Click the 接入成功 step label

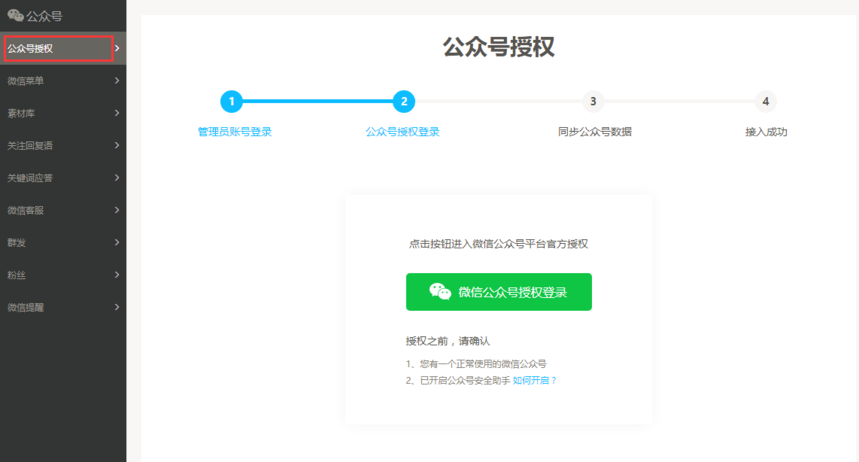click(x=766, y=132)
